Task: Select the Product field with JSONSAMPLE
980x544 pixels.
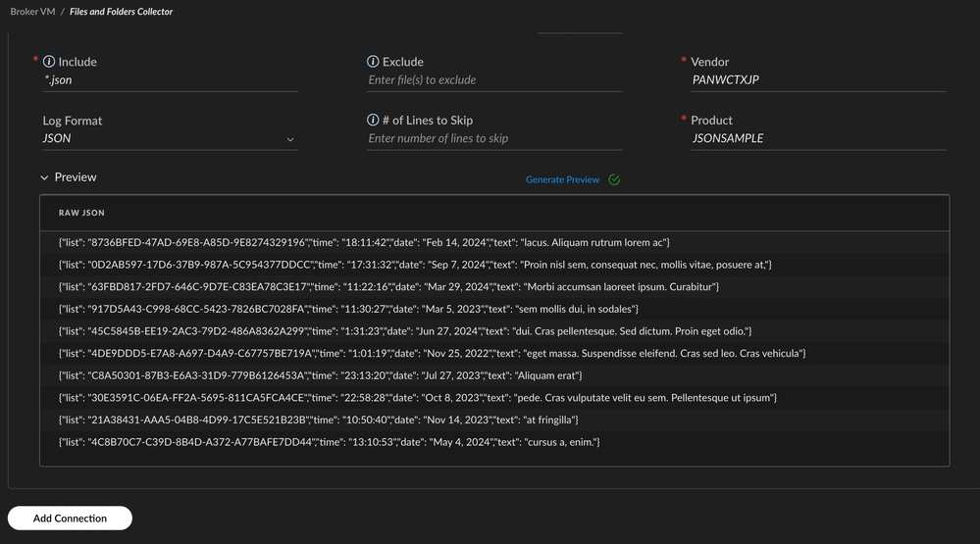Action: [818, 139]
